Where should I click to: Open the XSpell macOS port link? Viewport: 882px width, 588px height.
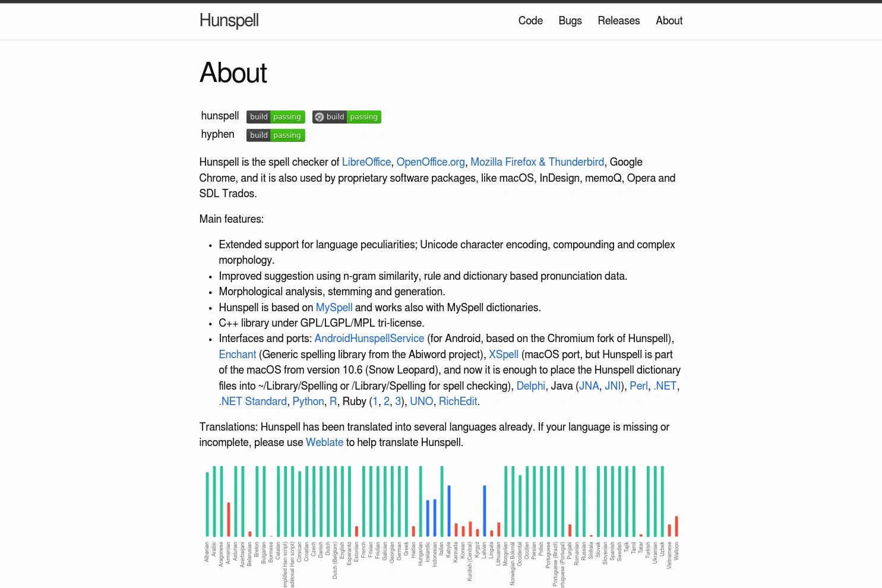503,355
